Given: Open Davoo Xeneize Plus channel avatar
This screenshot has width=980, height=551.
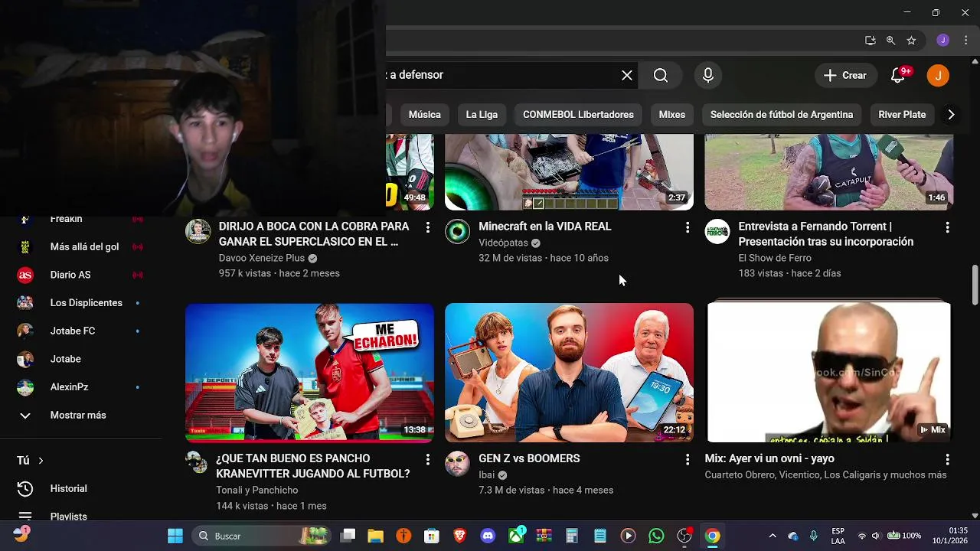Looking at the screenshot, I should click(x=198, y=232).
